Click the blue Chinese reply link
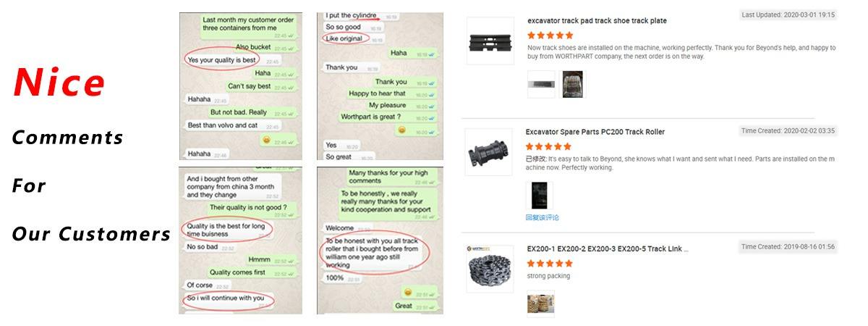The image size is (868, 326). tap(542, 217)
